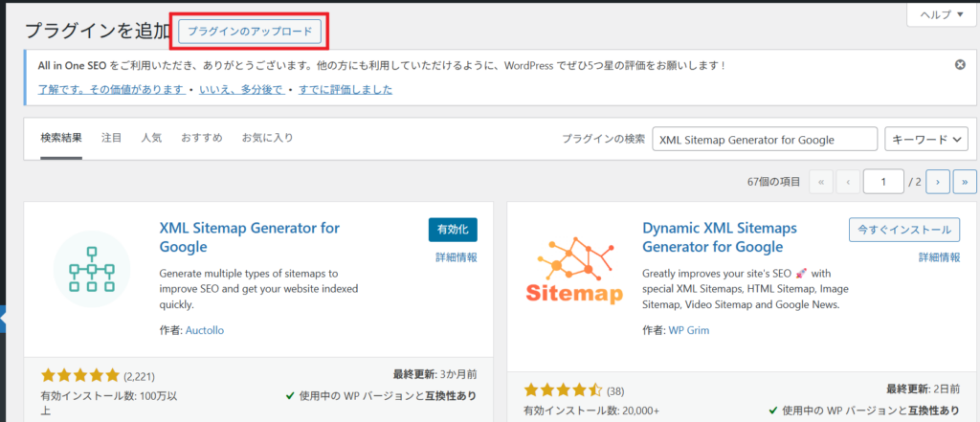Focus the plugin search input field
Image resolution: width=980 pixels, height=422 pixels.
pyautogui.click(x=765, y=140)
